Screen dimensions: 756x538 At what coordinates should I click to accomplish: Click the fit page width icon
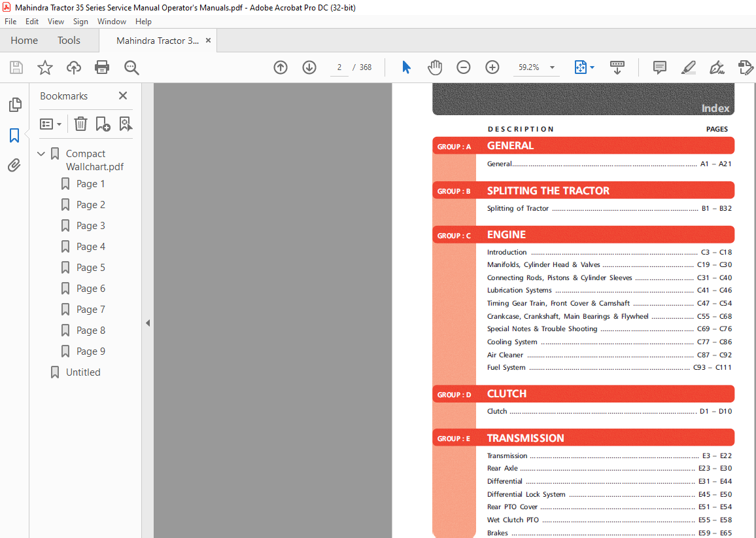click(581, 67)
